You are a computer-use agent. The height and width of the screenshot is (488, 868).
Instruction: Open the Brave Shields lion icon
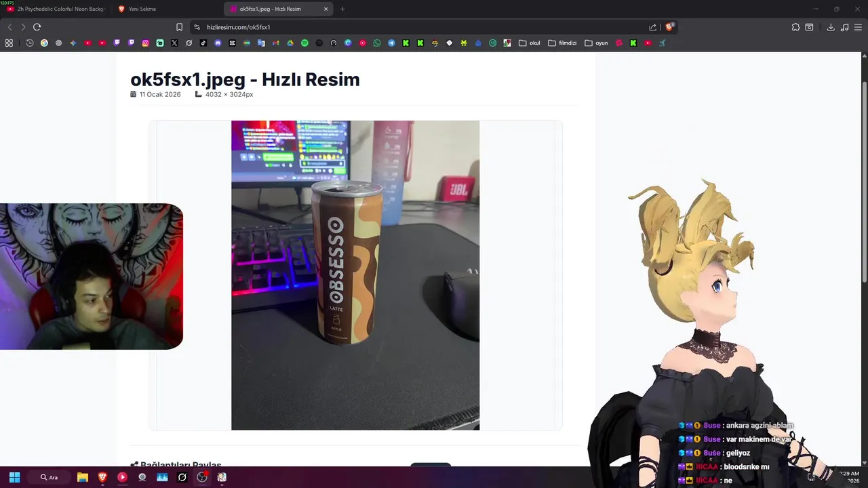click(669, 27)
